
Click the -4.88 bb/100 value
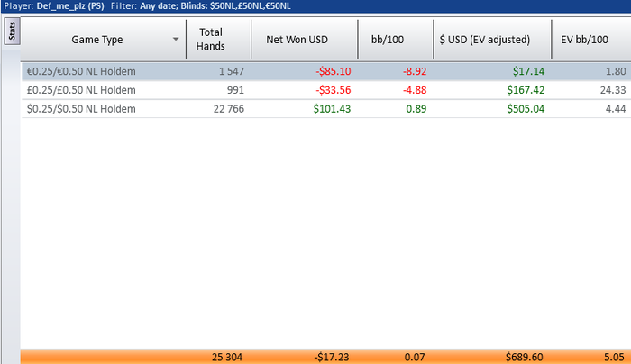click(x=415, y=90)
